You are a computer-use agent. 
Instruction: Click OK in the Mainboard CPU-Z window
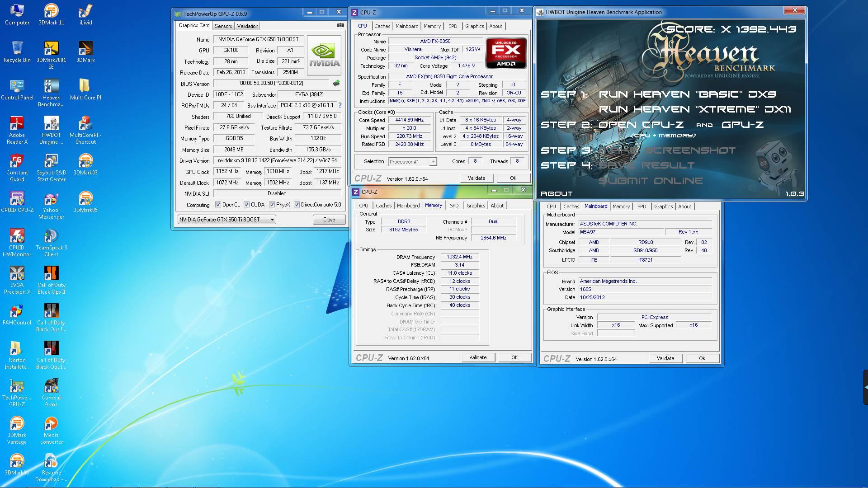(702, 358)
